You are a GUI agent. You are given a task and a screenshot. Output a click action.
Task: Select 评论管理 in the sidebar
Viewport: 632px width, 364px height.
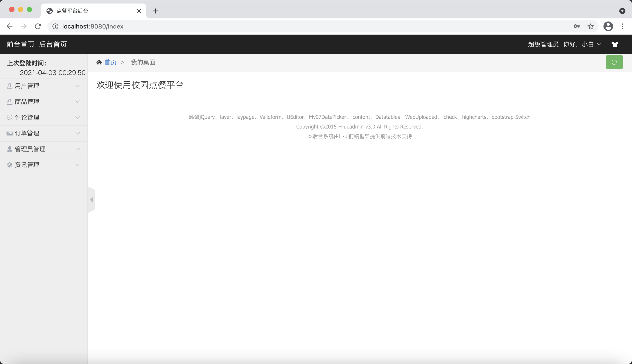point(44,118)
